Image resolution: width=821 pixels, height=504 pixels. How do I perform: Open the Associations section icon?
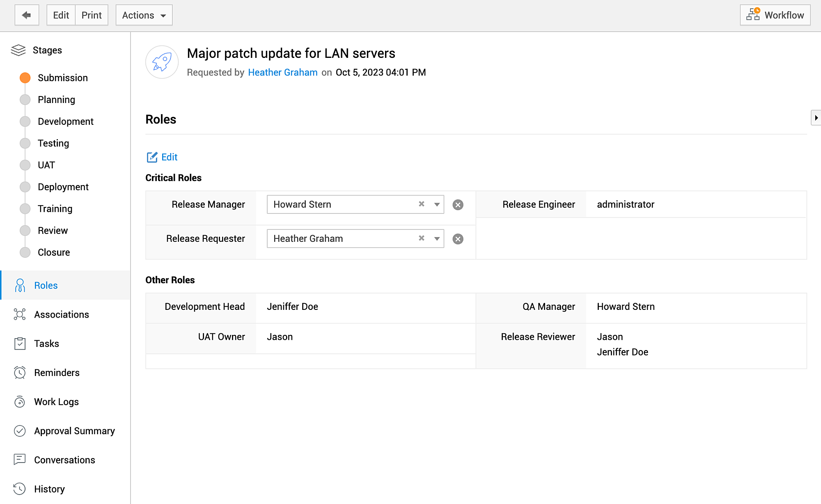click(20, 314)
